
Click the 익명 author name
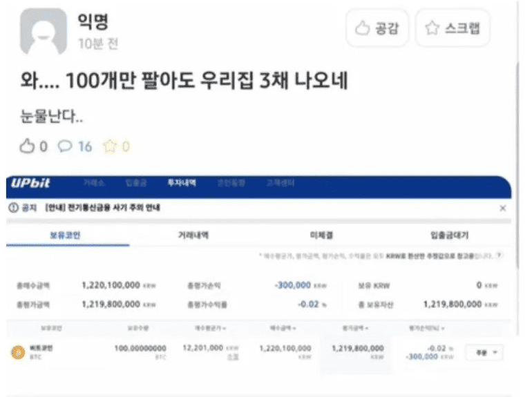[x=93, y=21]
